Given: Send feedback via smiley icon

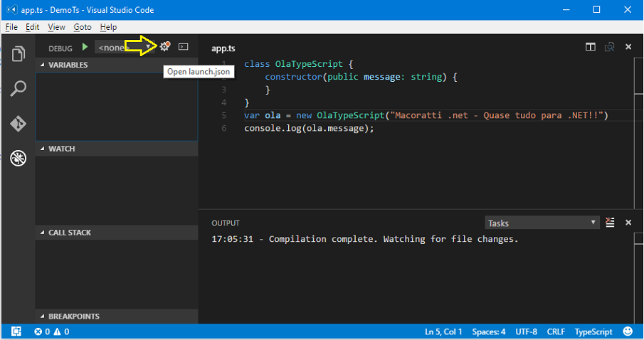Looking at the screenshot, I should coord(628,331).
